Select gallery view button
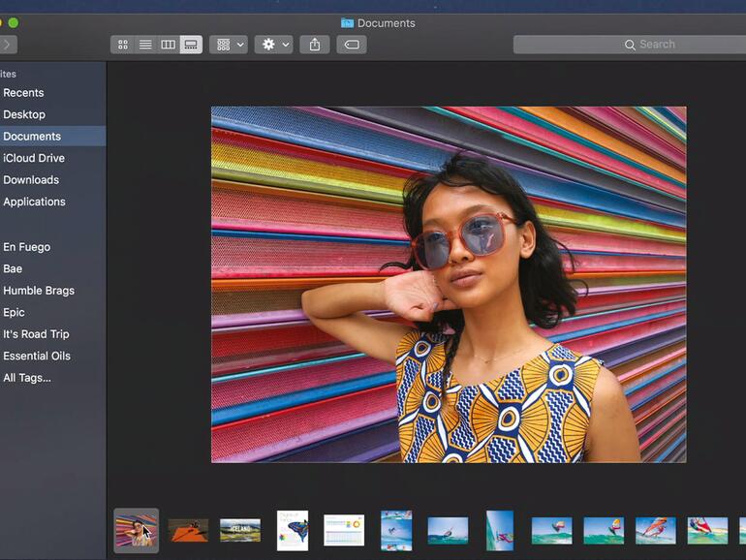Viewport: 746px width, 560px height. (191, 45)
